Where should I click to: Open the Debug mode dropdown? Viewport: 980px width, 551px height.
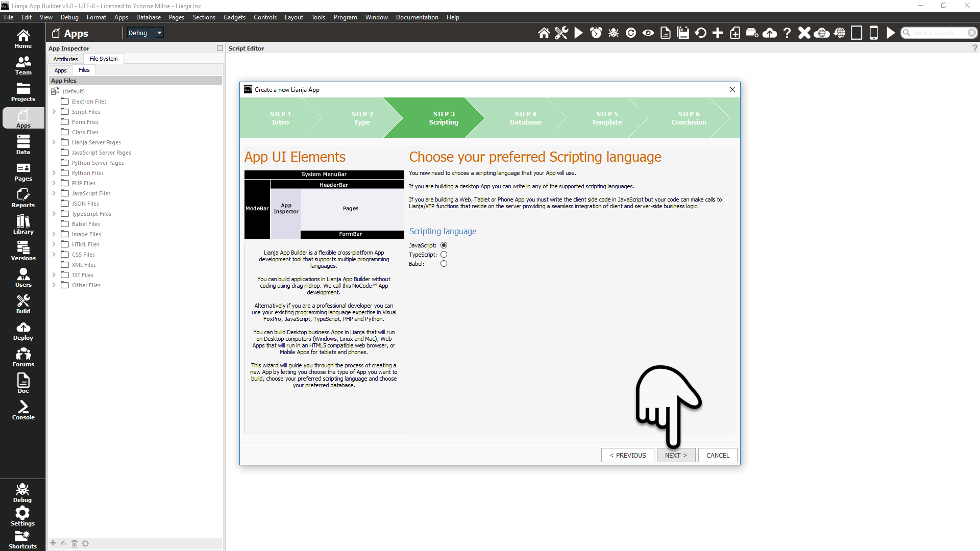[x=145, y=33]
